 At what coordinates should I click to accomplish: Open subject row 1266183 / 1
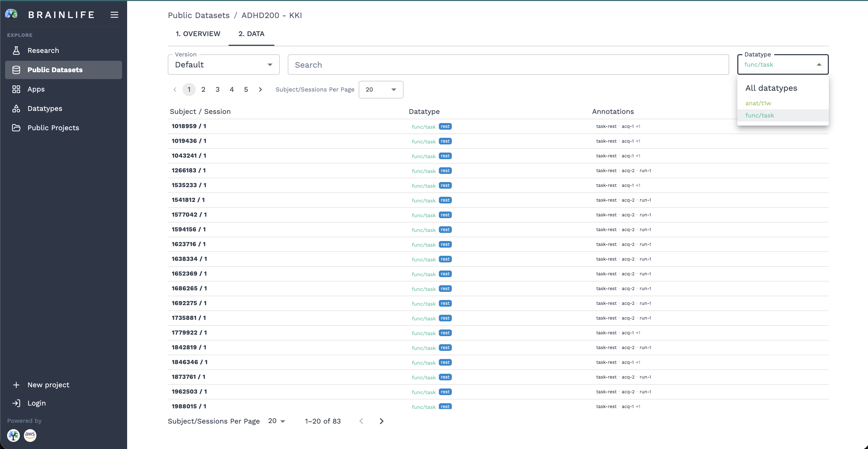(x=498, y=170)
